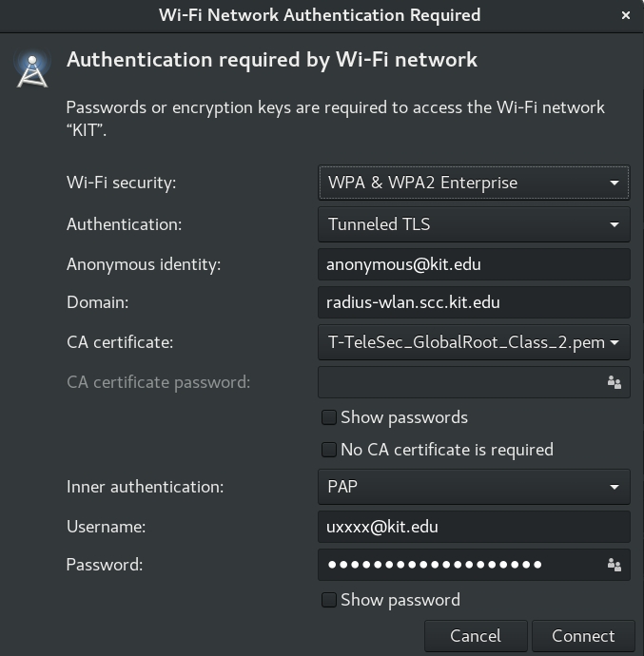
Task: Focus the Domain input field
Action: (x=473, y=303)
